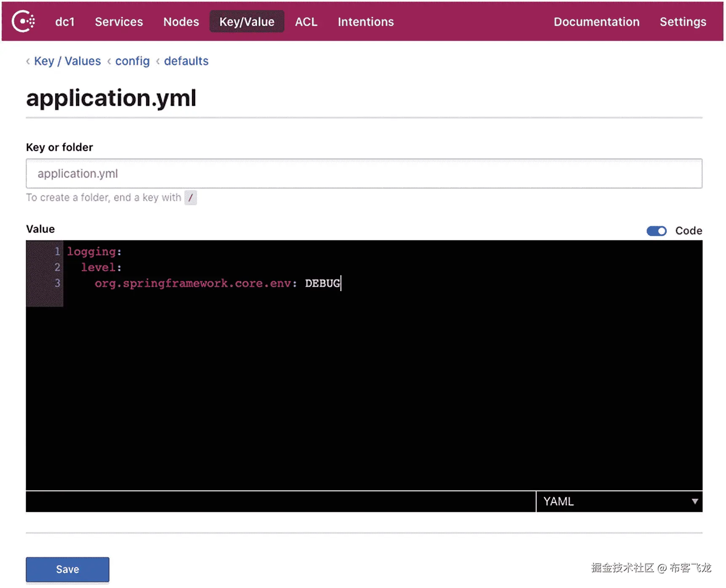The width and height of the screenshot is (726, 588).
Task: Open the Nodes tab
Action: tap(181, 22)
